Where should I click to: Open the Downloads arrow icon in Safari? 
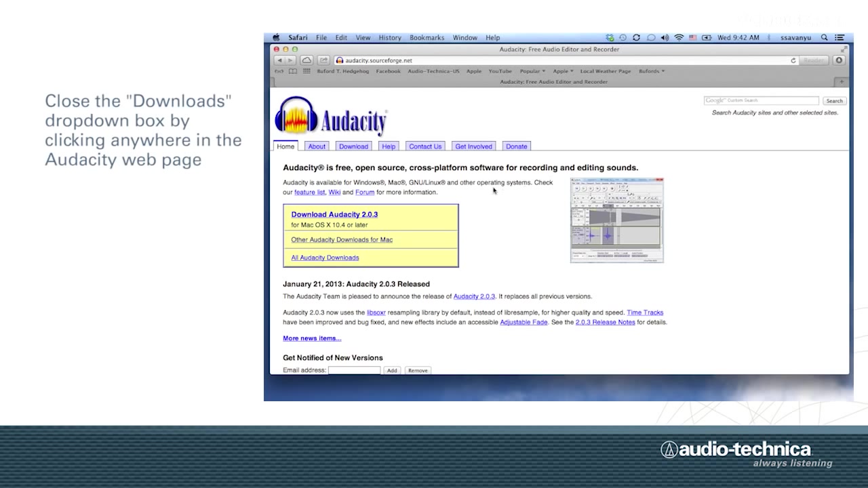[x=839, y=60]
